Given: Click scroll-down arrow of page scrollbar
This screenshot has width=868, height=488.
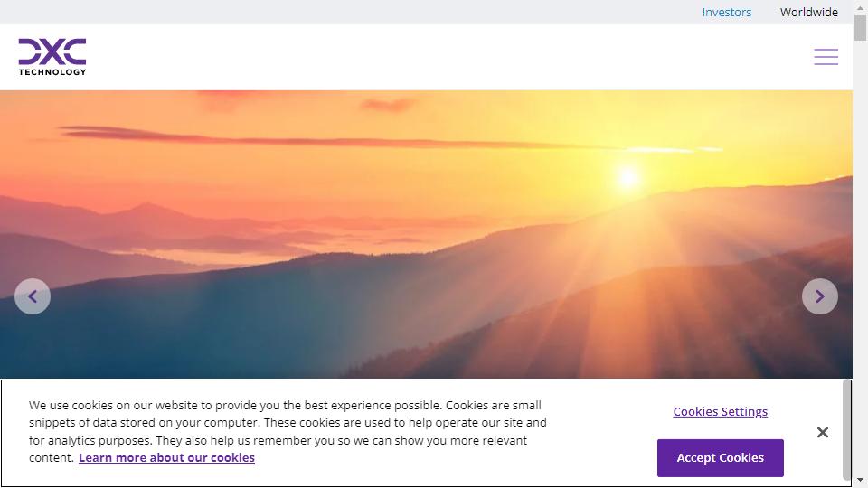Looking at the screenshot, I should point(860,480).
